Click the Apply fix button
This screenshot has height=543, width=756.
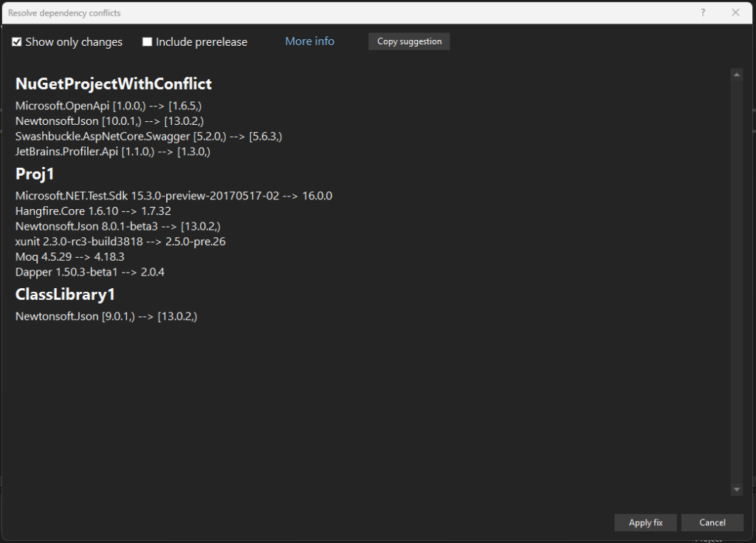pyautogui.click(x=645, y=522)
